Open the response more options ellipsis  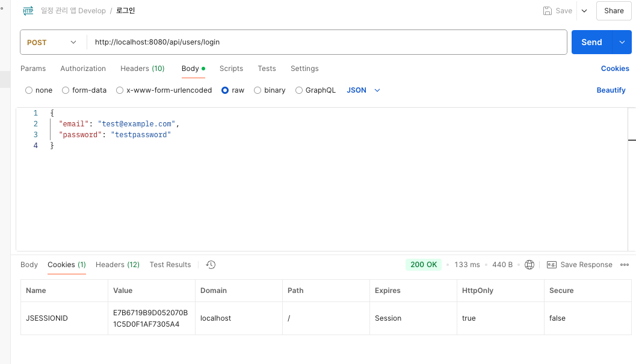[x=624, y=265]
